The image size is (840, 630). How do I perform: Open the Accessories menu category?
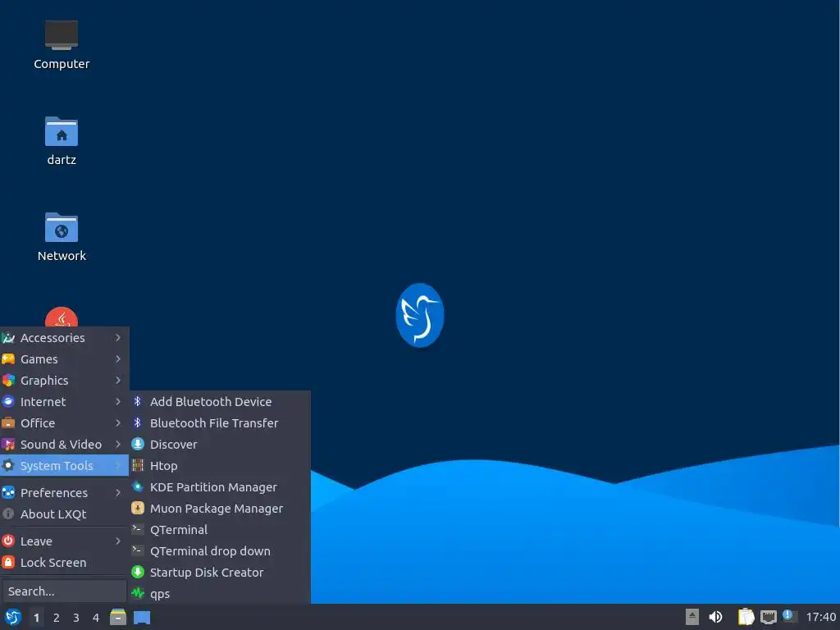(x=64, y=337)
